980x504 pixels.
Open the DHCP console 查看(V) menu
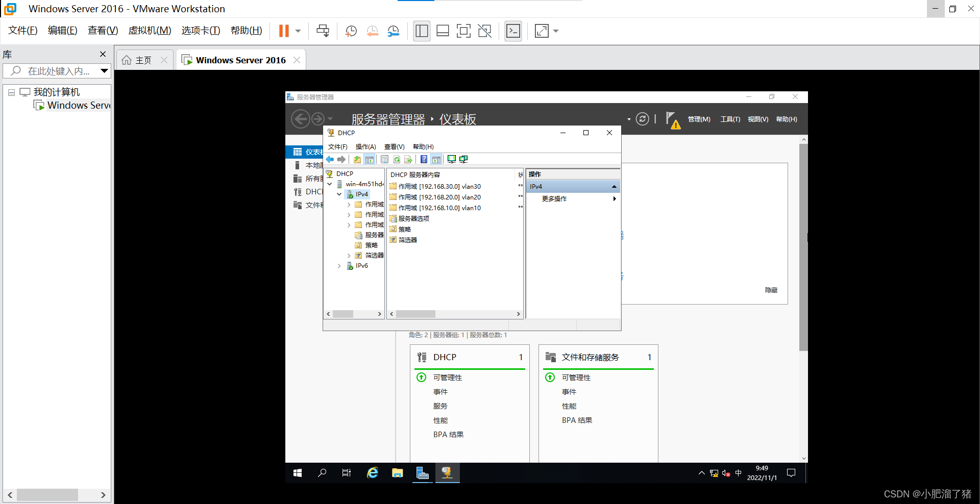click(x=394, y=147)
